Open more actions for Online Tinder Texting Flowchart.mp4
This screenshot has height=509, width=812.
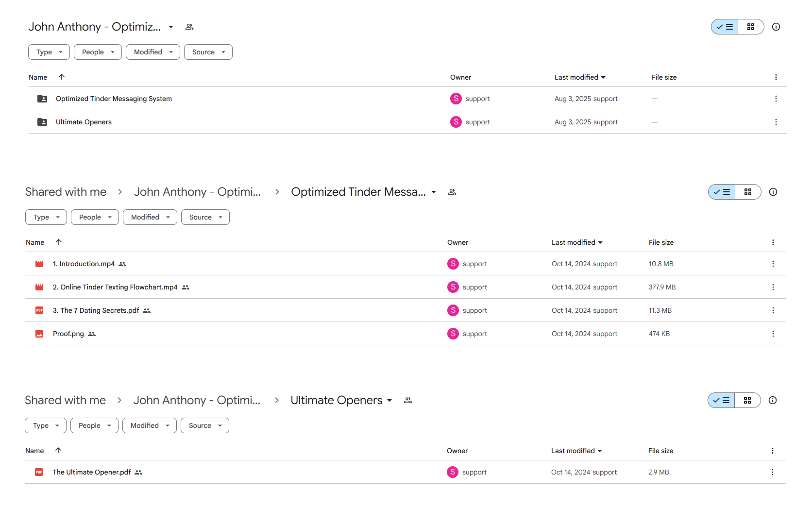pos(773,287)
